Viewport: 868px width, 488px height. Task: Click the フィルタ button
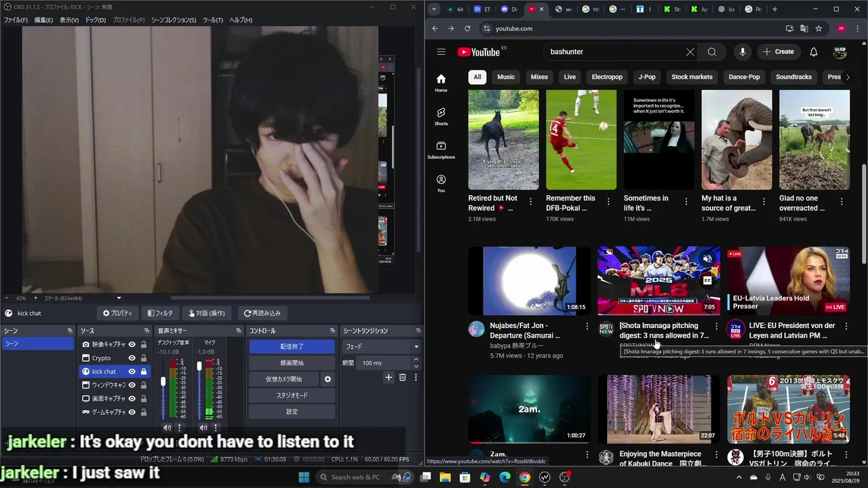tap(160, 313)
